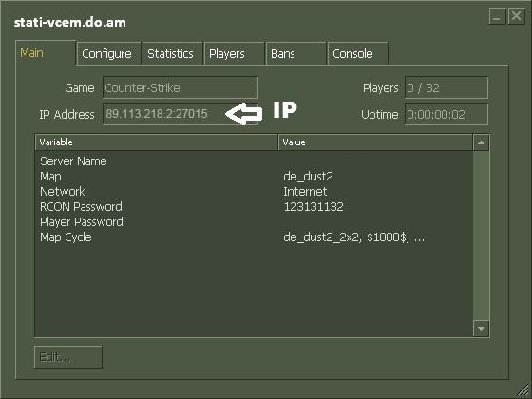Minimize the server window
Viewport: 532px width, 399px height.
pos(497,16)
